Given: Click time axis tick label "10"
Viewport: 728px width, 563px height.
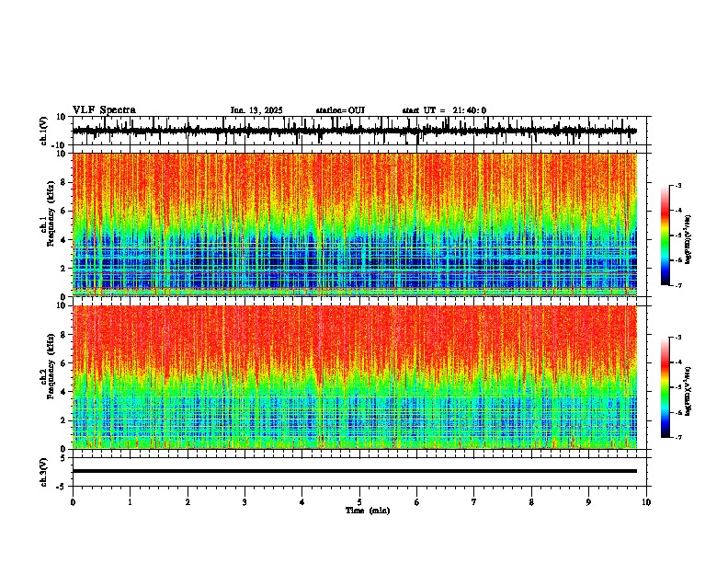Looking at the screenshot, I should coord(646,502).
